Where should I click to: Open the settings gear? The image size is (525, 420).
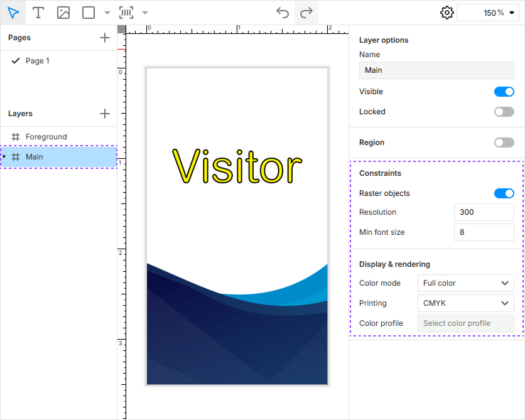coord(447,12)
